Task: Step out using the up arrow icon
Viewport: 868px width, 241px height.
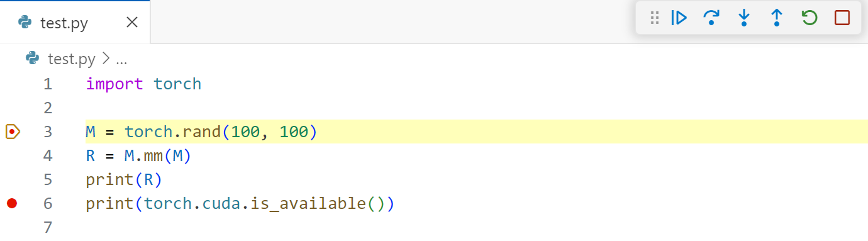Action: pyautogui.click(x=777, y=18)
